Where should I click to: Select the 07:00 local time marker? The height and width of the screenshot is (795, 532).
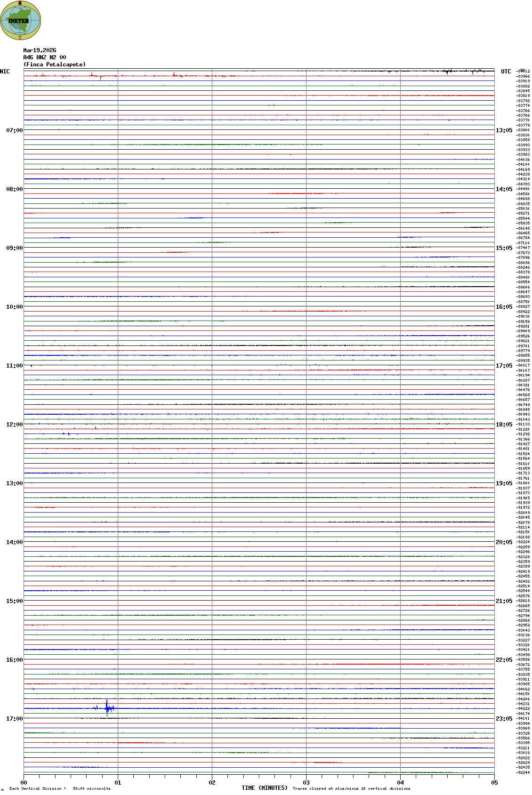click(x=14, y=130)
